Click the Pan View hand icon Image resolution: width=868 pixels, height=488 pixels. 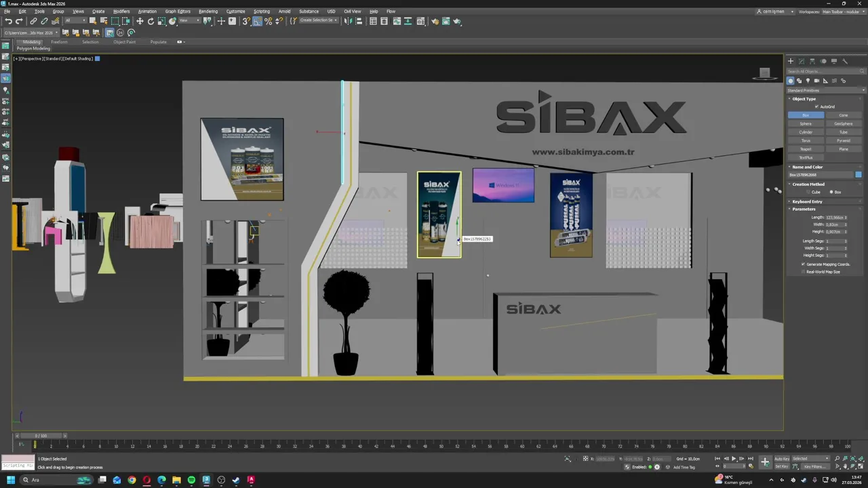click(846, 466)
